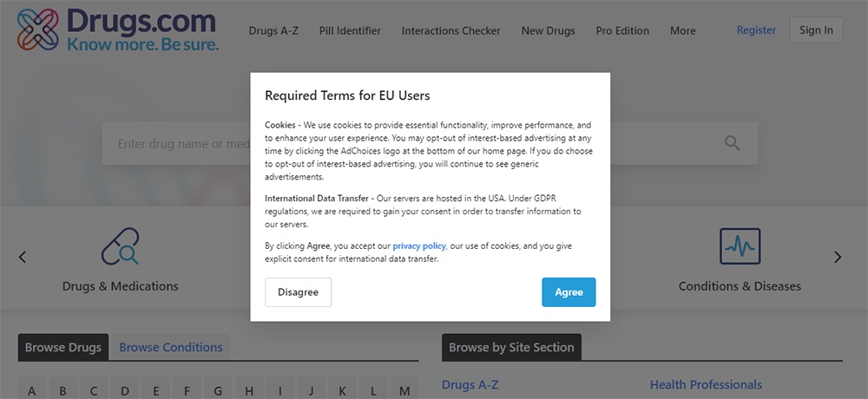Screen dimensions: 868x399
Task: Click Disagree in the terms dialog
Action: click(298, 292)
